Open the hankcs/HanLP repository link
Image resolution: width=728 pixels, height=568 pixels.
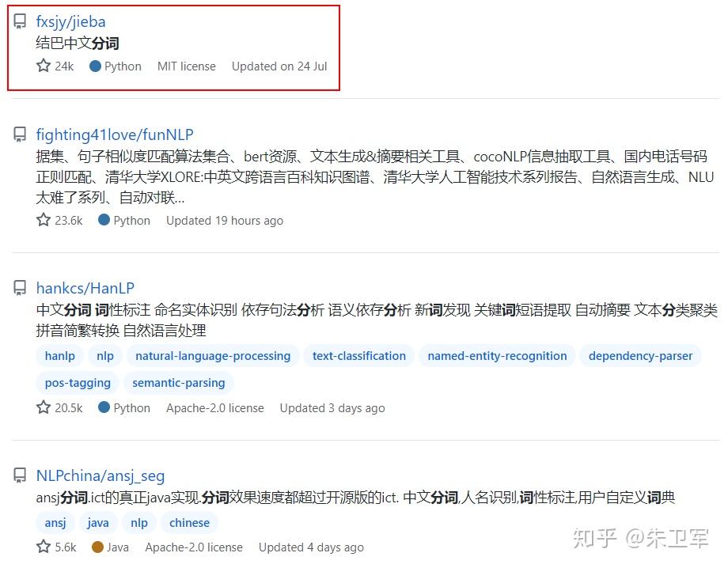click(x=85, y=288)
